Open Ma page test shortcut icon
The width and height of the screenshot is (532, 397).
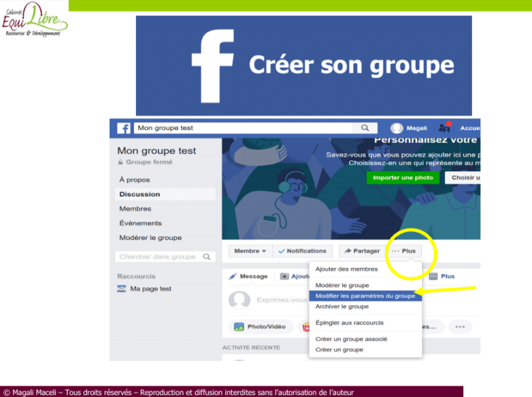click(x=122, y=289)
